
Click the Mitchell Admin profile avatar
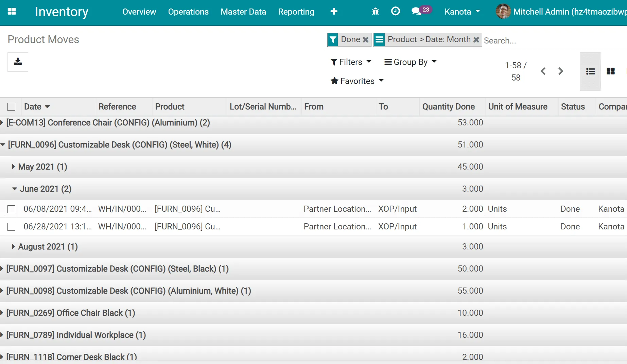point(503,11)
